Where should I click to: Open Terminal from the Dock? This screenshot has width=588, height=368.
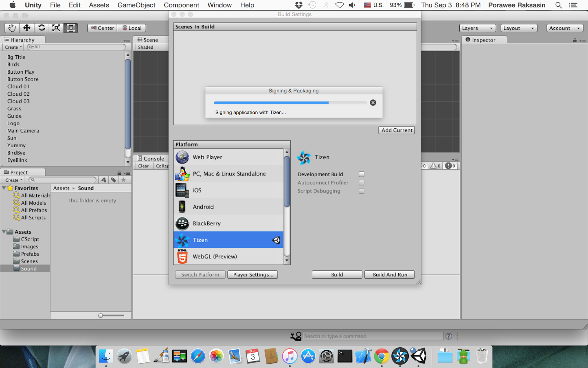345,356
